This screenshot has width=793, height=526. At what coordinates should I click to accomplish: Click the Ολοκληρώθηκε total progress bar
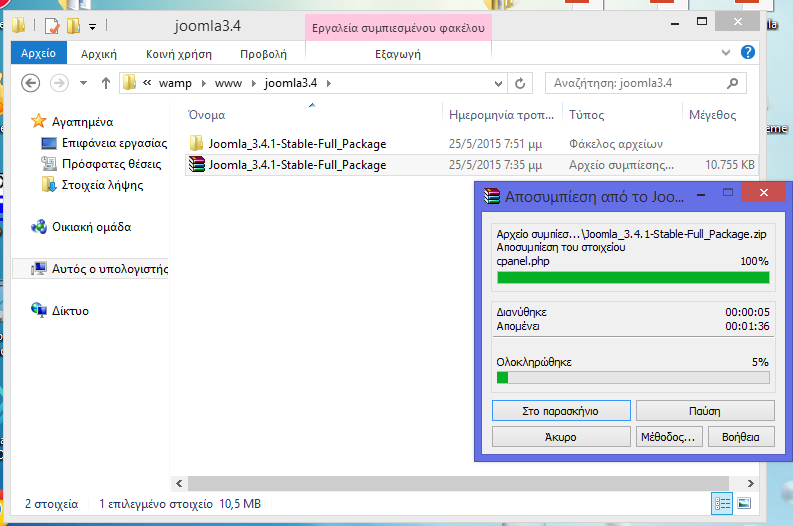click(x=633, y=377)
